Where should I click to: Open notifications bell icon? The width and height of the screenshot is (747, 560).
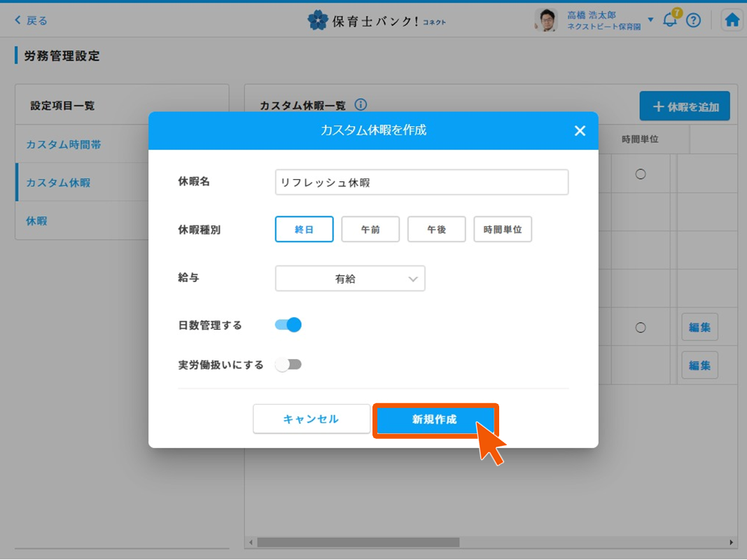click(670, 20)
